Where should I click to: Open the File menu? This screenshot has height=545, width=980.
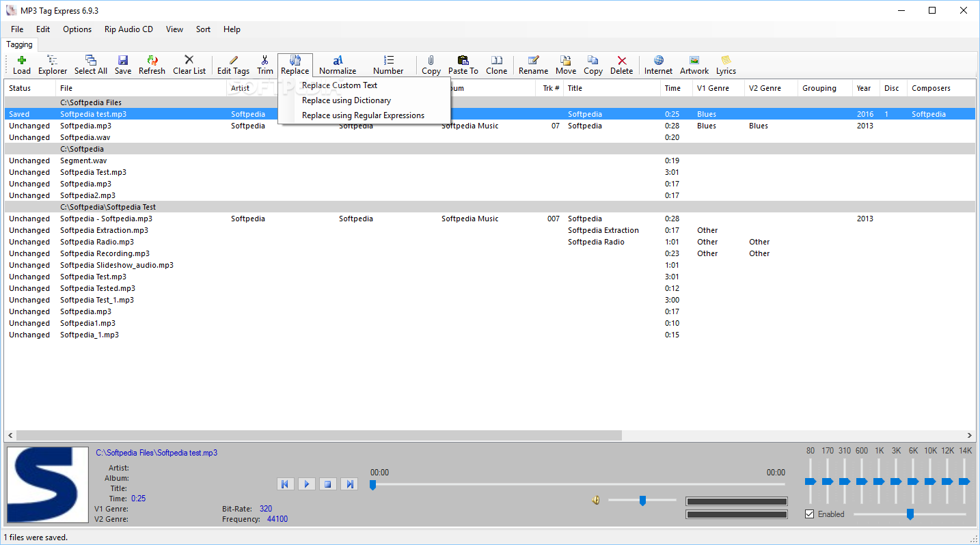17,29
